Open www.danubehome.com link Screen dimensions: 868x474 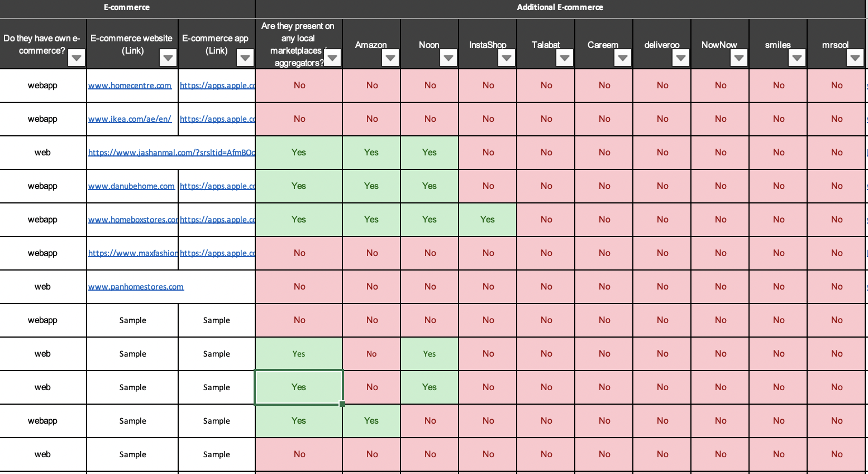[x=131, y=186]
